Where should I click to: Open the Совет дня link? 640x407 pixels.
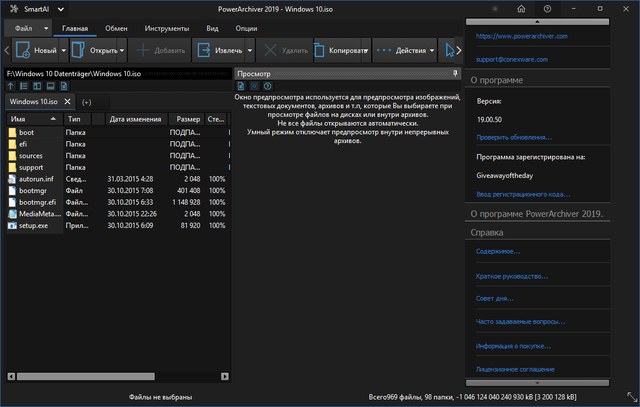(x=494, y=298)
